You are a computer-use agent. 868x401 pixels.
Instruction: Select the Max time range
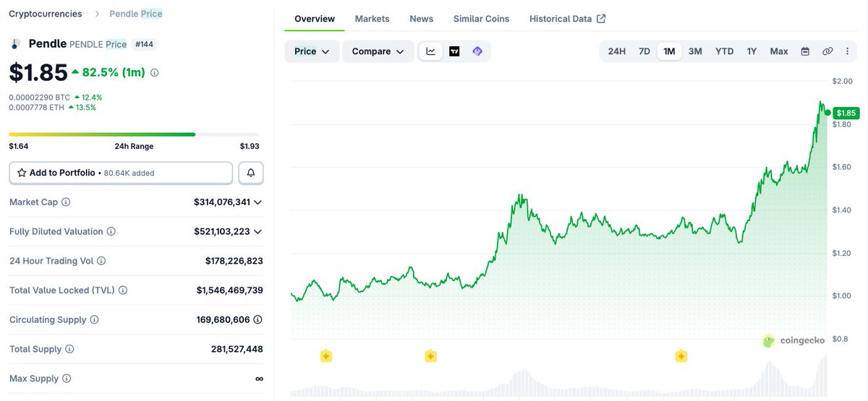tap(779, 51)
